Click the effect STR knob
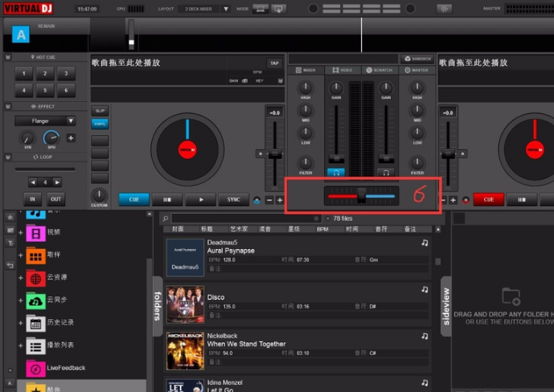Viewport: 554px width, 392px height. pyautogui.click(x=27, y=137)
